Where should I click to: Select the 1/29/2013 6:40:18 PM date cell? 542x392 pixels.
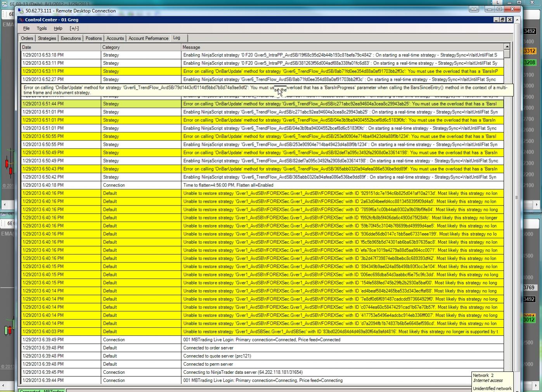click(61, 185)
